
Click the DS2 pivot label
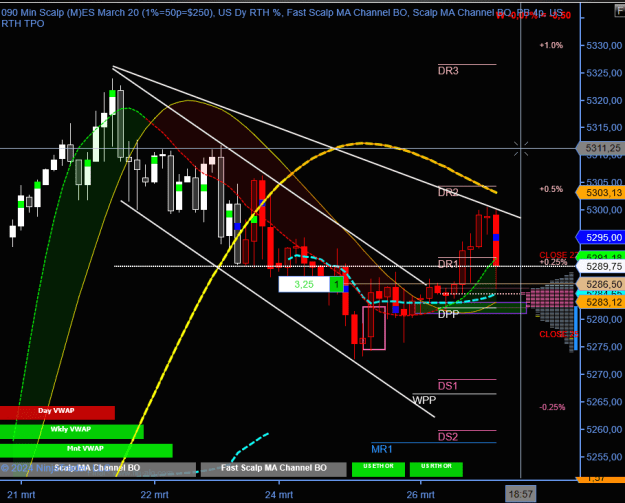(448, 437)
